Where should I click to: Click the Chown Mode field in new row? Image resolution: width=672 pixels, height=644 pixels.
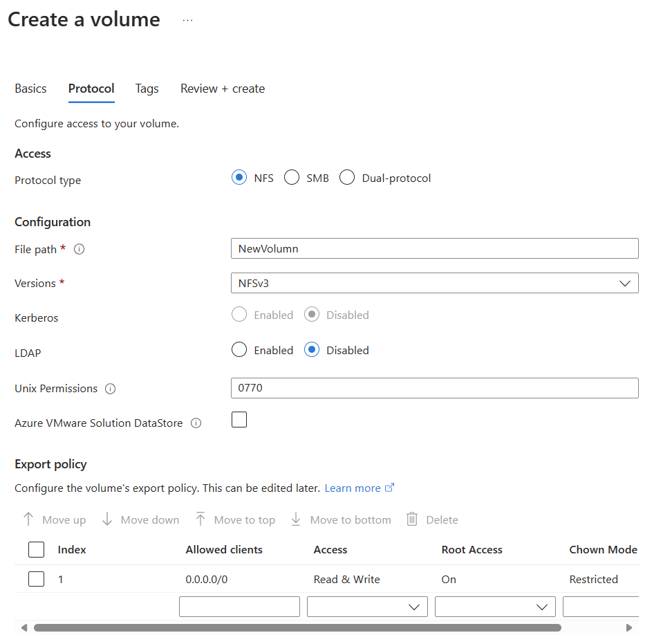(601, 607)
